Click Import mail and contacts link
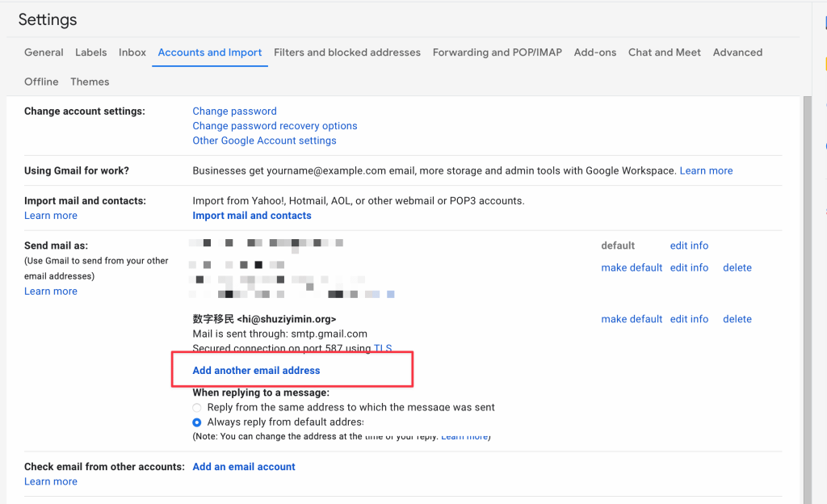The height and width of the screenshot is (504, 827). pyautogui.click(x=251, y=216)
